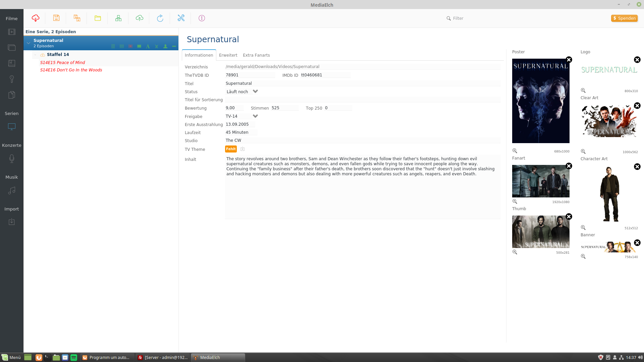The image size is (644, 362).
Task: Click the green cloud upload sync icon
Action: [140, 18]
